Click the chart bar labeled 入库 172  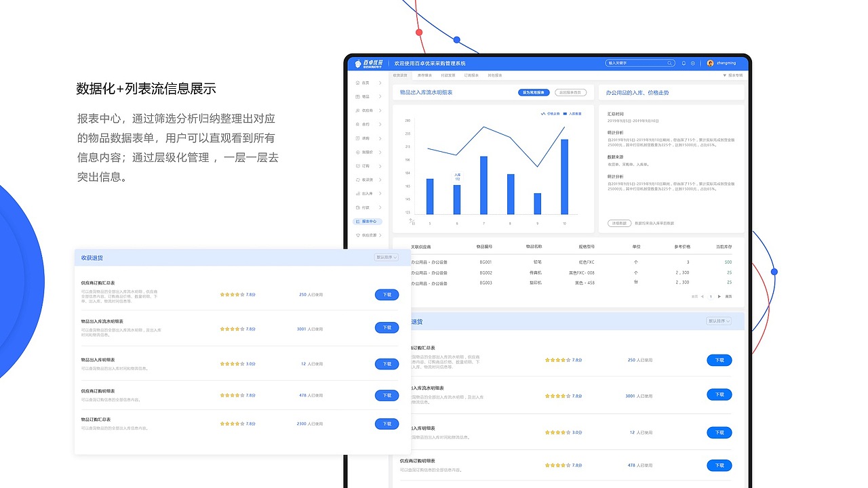click(x=457, y=199)
